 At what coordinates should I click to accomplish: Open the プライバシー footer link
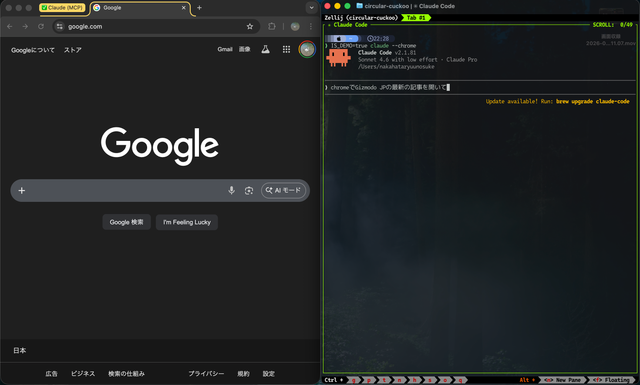206,374
